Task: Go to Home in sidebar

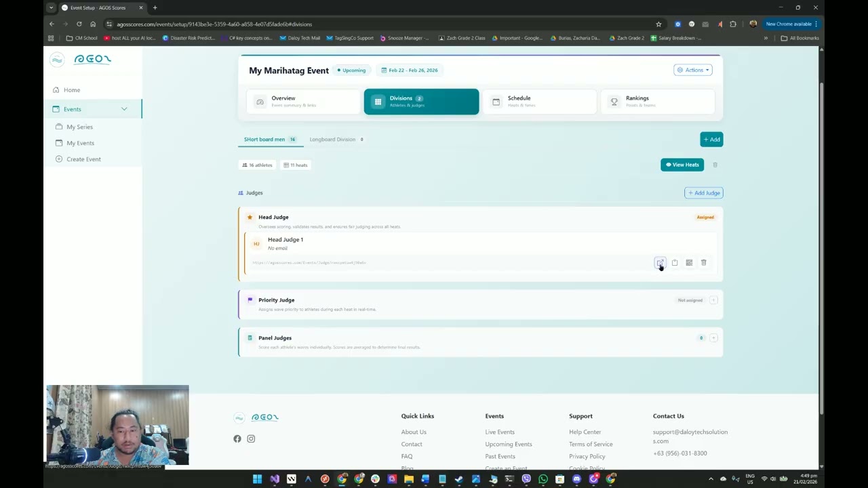Action: (x=72, y=90)
